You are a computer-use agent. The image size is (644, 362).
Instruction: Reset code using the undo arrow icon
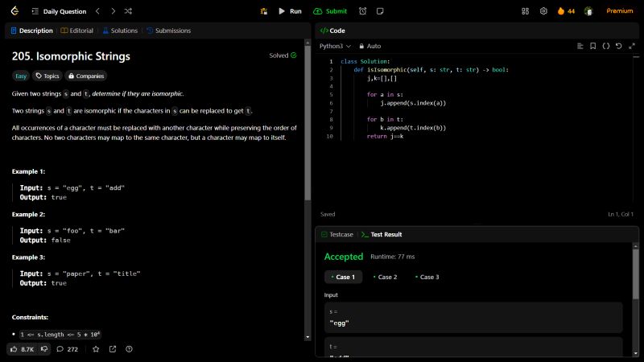[618, 46]
